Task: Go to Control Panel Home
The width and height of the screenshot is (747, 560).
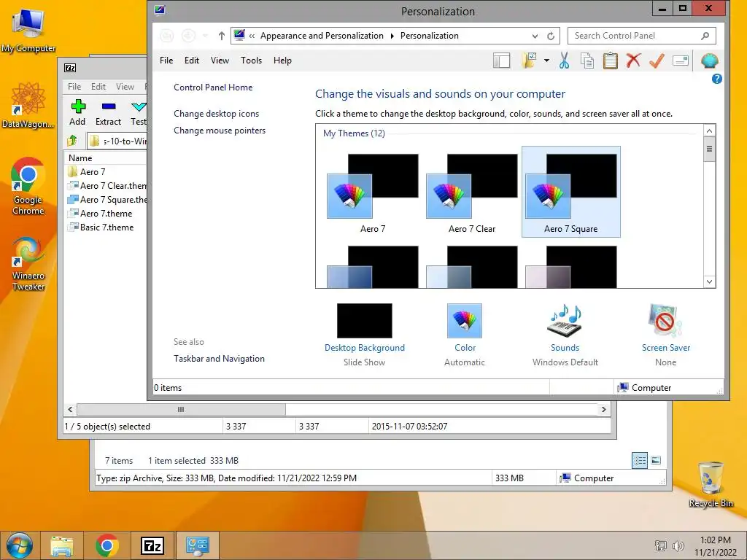Action: [x=213, y=87]
